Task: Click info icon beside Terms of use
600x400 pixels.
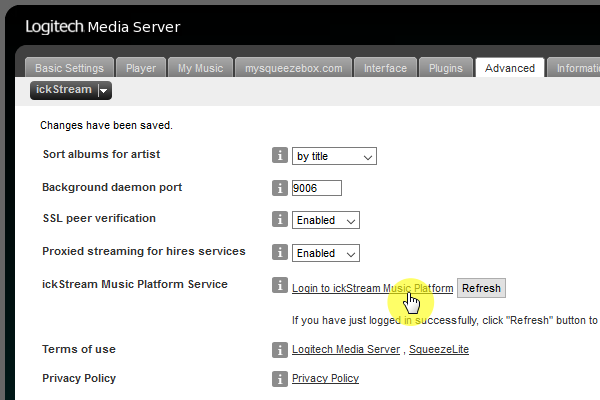Action: click(280, 350)
